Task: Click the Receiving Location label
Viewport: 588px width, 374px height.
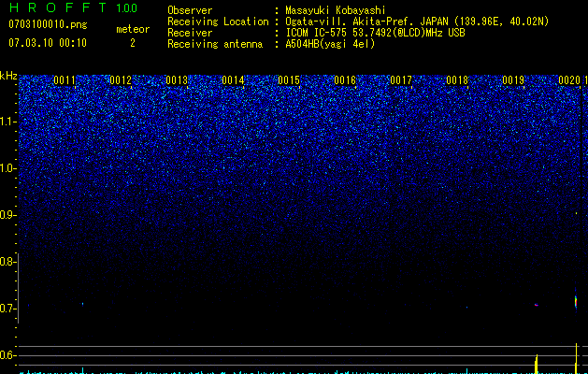Action: [x=218, y=22]
